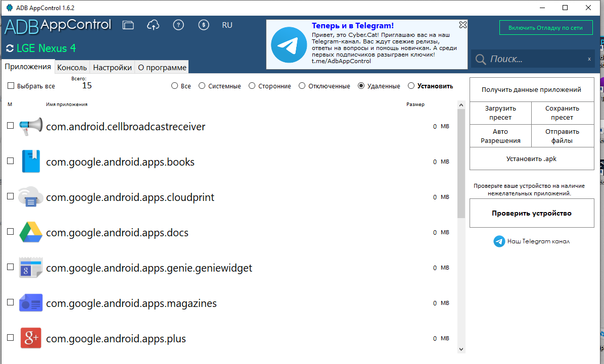Select the com.android.cellbroadcastreceiver row text
This screenshot has height=364, width=604.
[125, 127]
